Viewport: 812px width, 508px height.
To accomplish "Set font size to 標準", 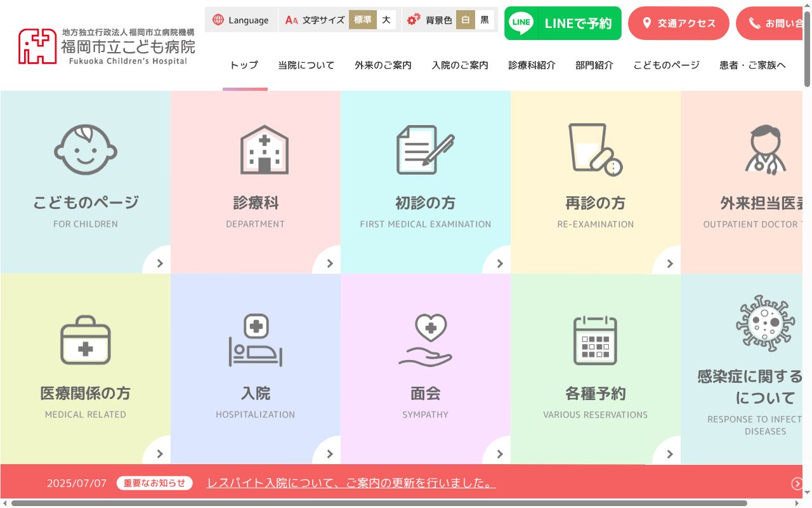I will 363,20.
